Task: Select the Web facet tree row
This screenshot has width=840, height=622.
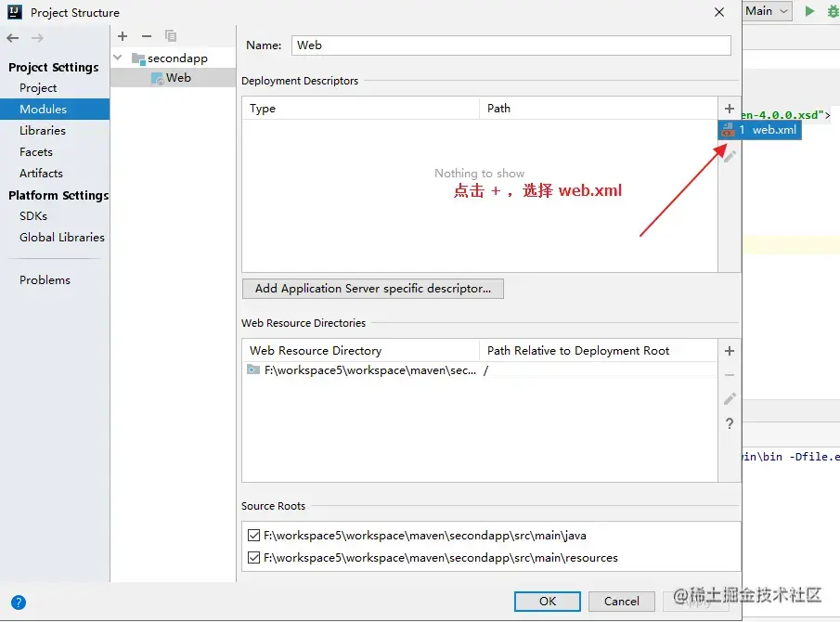Action: [x=173, y=78]
